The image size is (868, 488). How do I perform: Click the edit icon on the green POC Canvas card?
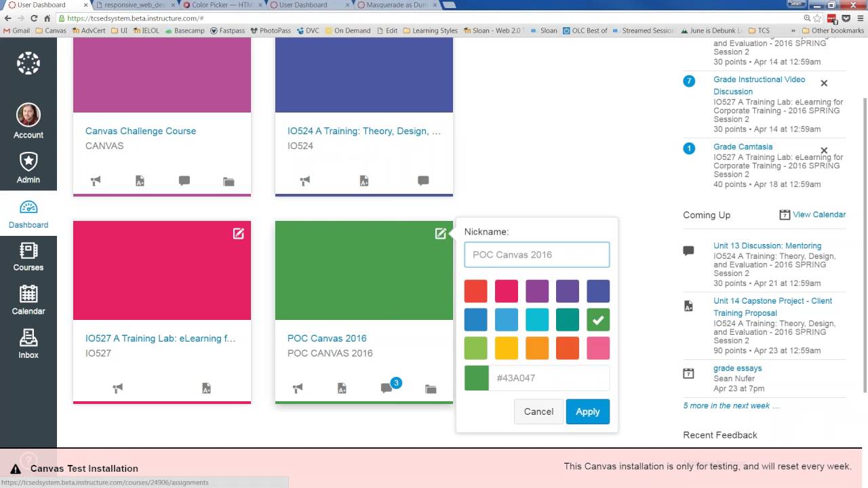click(x=441, y=233)
